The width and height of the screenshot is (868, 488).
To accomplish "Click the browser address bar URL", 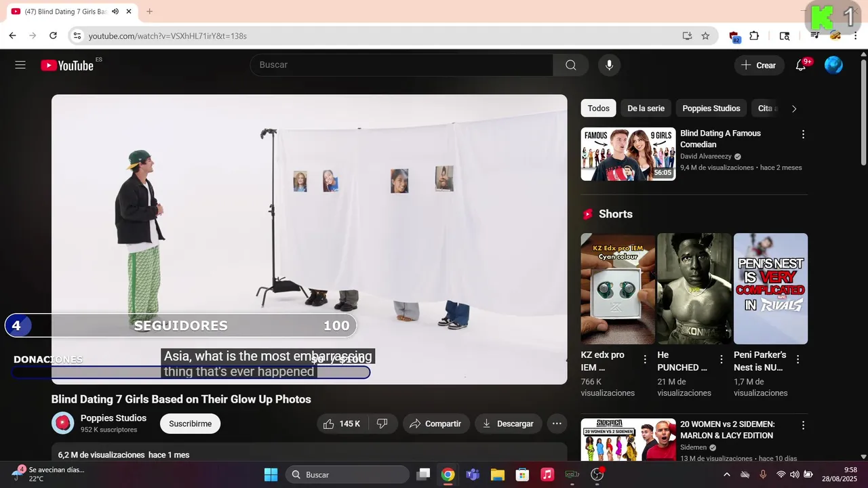I will [167, 36].
